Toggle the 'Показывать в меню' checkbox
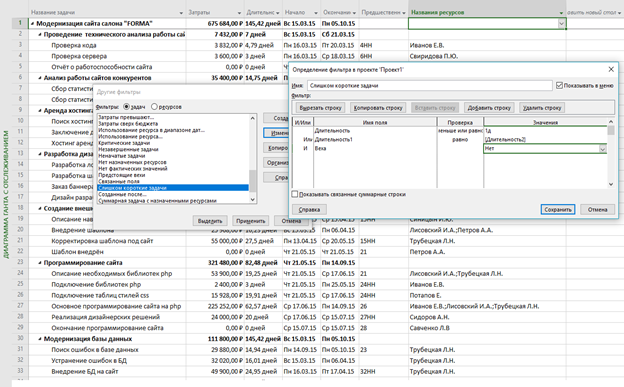The height and width of the screenshot is (387, 624). pyautogui.click(x=559, y=85)
